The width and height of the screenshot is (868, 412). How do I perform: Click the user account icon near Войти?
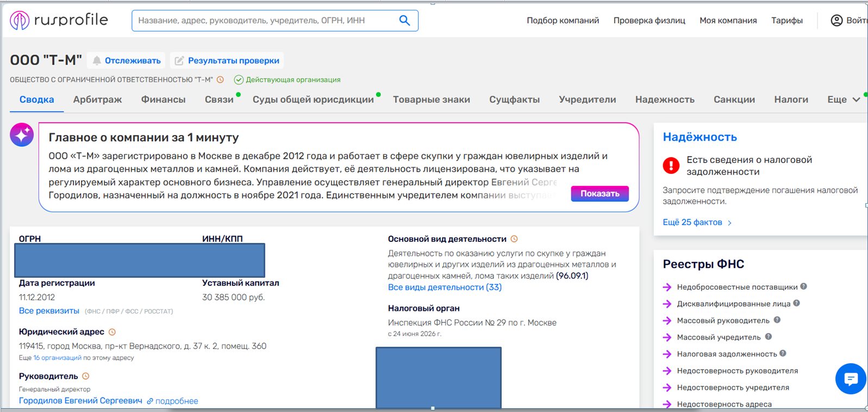pyautogui.click(x=836, y=21)
